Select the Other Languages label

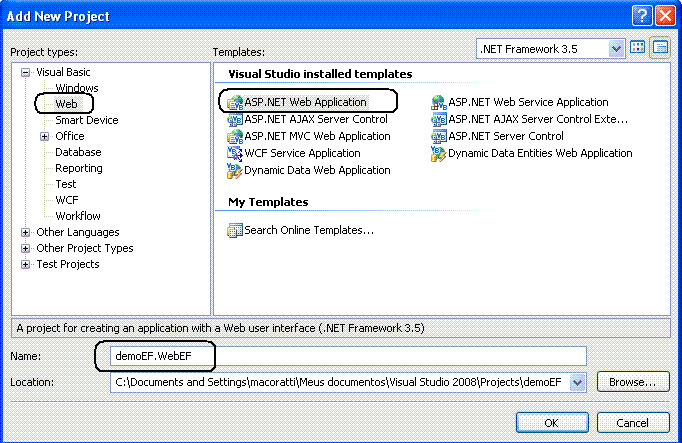pos(78,233)
